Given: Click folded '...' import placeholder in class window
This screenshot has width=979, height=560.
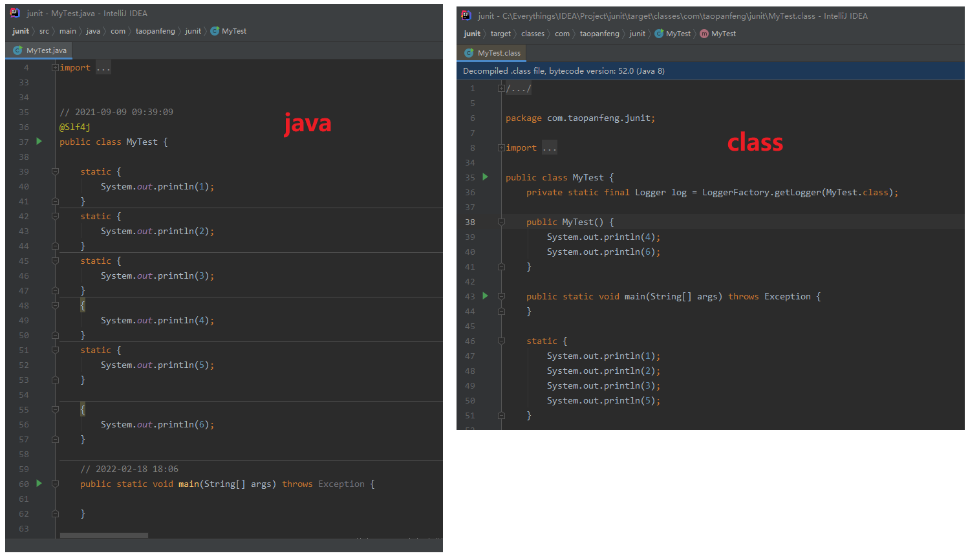Looking at the screenshot, I should tap(550, 148).
